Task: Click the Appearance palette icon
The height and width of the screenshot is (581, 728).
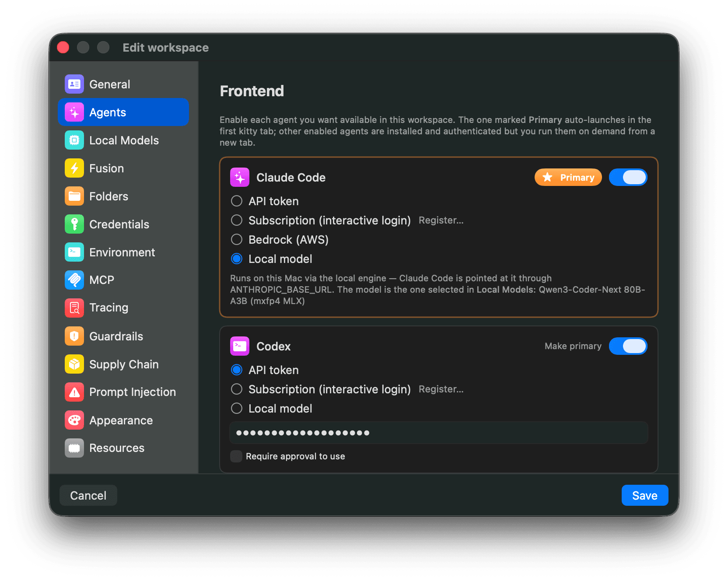Action: click(74, 420)
